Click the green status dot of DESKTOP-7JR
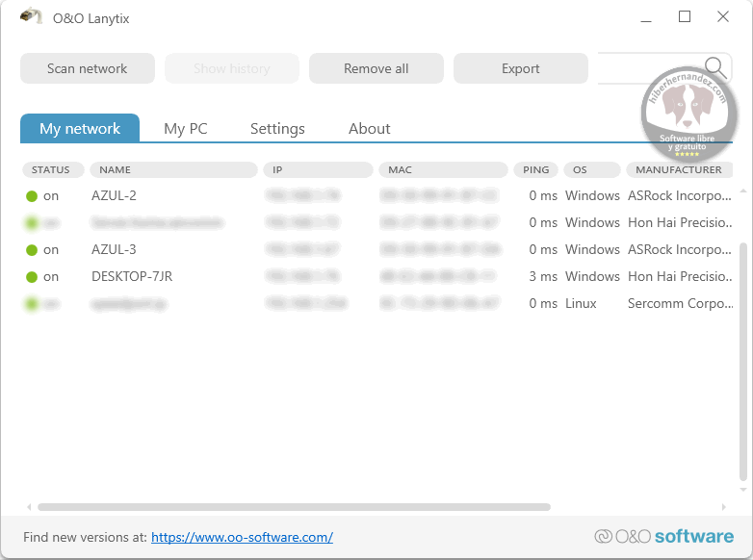 coord(32,277)
